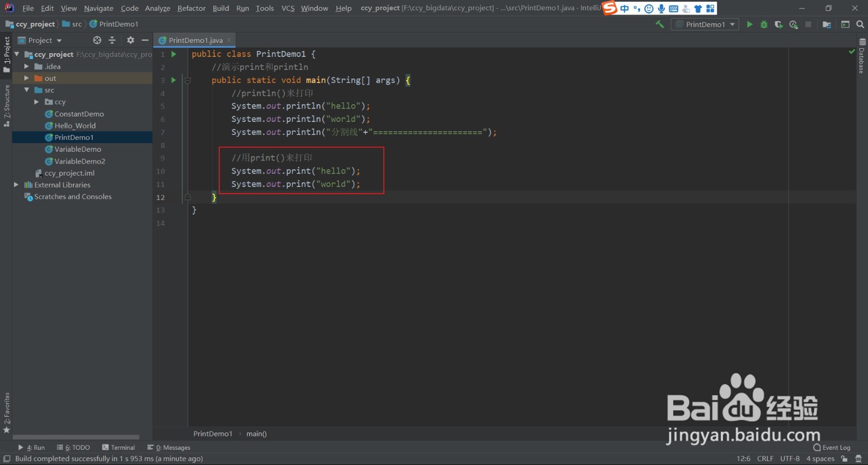The image size is (868, 465).
Task: Expand the .idea folder
Action: pos(27,66)
